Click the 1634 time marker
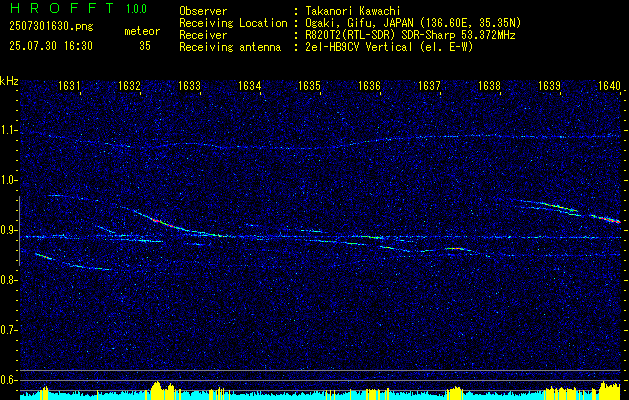The height and width of the screenshot is (400, 629). (249, 85)
